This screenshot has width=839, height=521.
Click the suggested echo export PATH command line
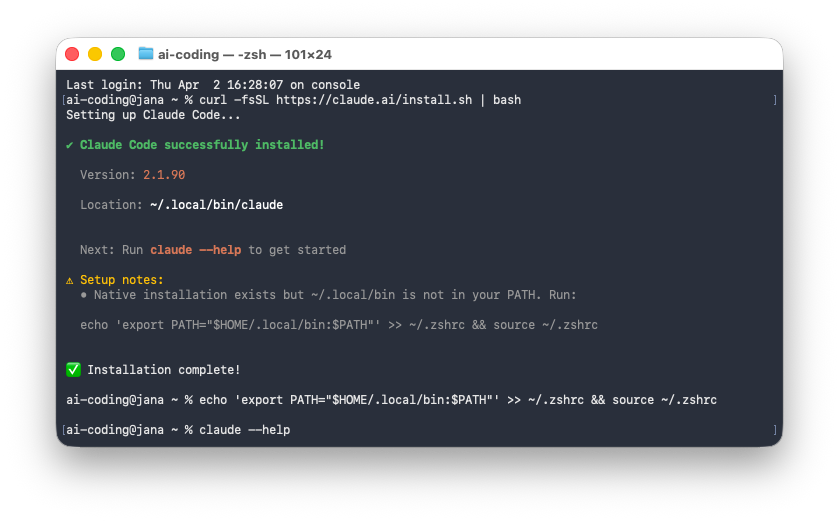pos(339,325)
